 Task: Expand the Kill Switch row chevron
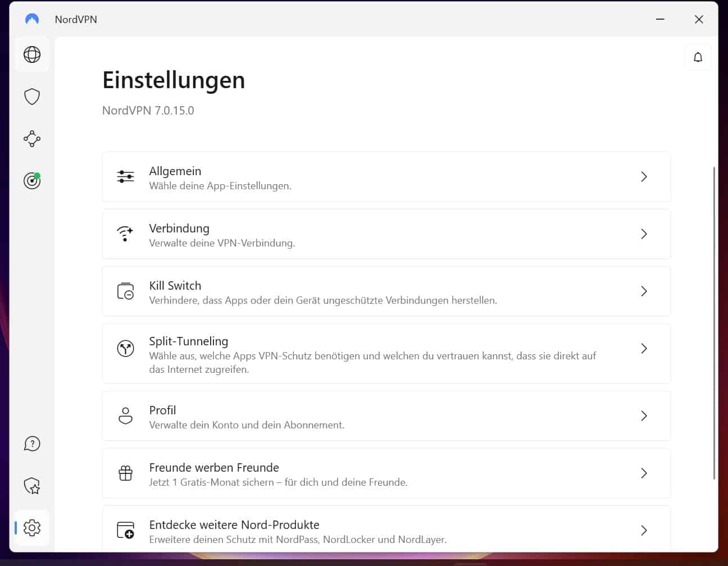[x=644, y=291]
